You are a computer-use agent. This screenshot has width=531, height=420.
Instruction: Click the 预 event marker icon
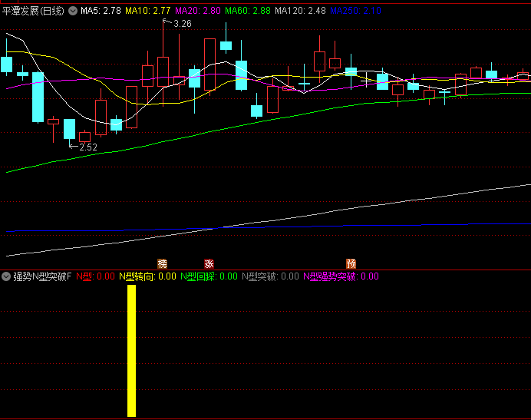point(351,263)
